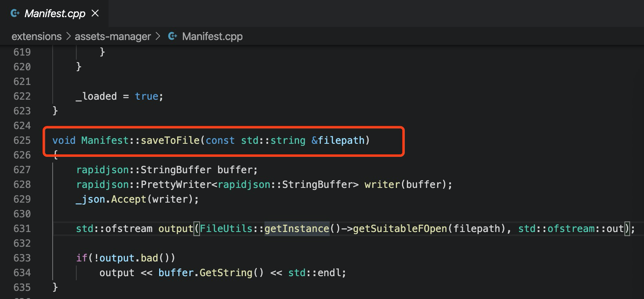Click the getInstance method call
644x299 pixels.
(x=297, y=229)
